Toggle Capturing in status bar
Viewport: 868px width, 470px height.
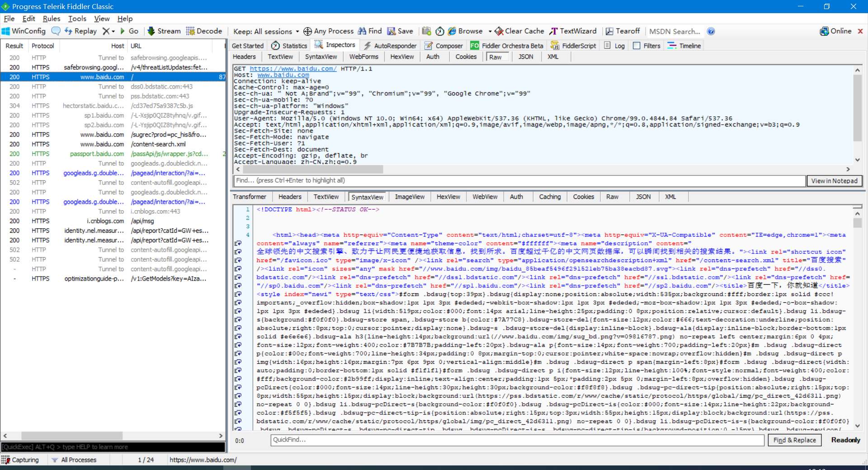20,460
